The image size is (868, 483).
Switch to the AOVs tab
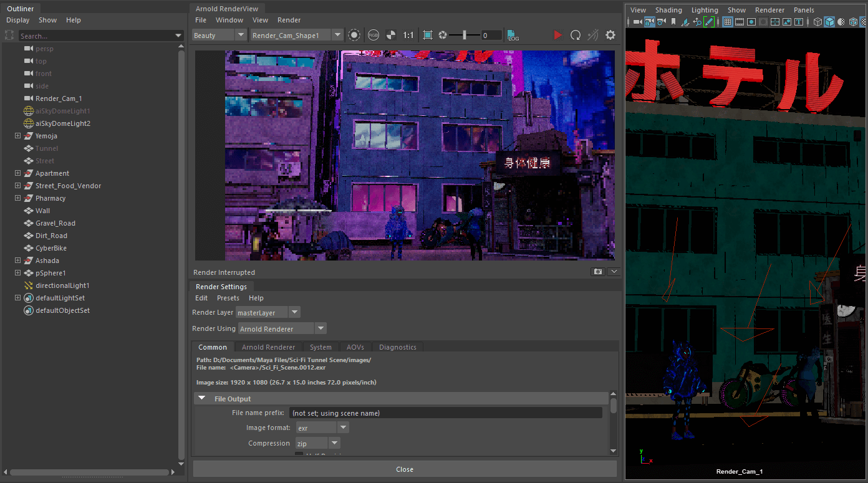pos(355,347)
